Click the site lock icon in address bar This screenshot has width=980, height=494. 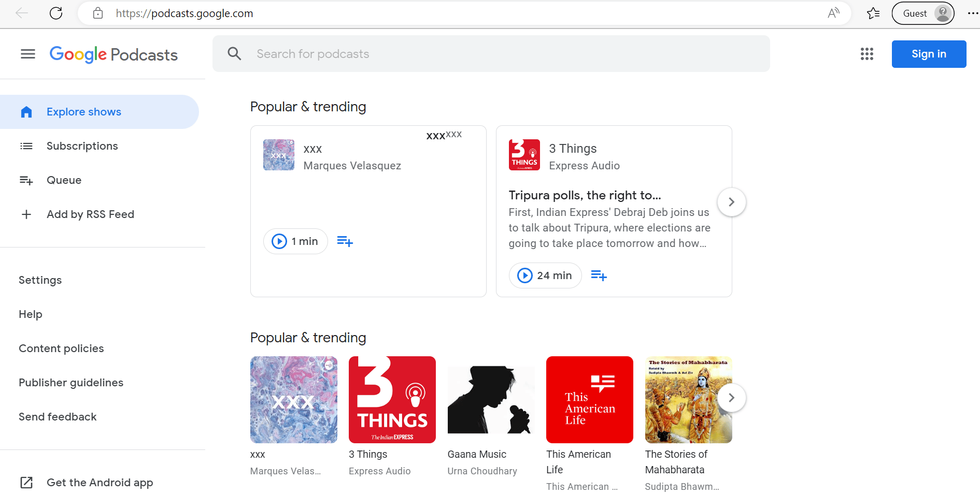coord(98,13)
